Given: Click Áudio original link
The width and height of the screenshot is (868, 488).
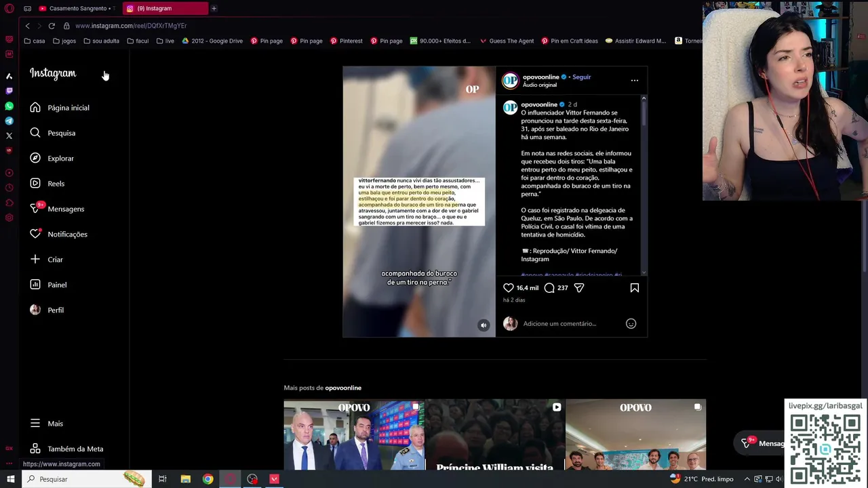Looking at the screenshot, I should pos(540,85).
